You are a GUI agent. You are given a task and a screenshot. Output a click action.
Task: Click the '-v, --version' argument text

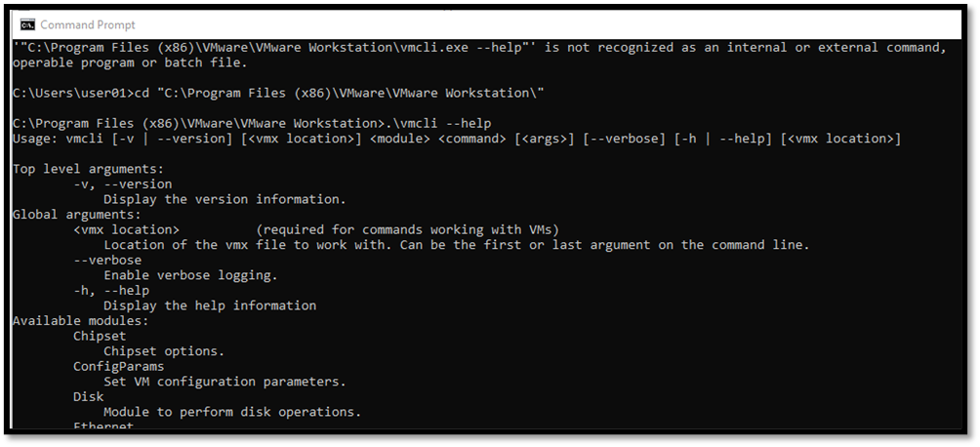[x=122, y=183]
